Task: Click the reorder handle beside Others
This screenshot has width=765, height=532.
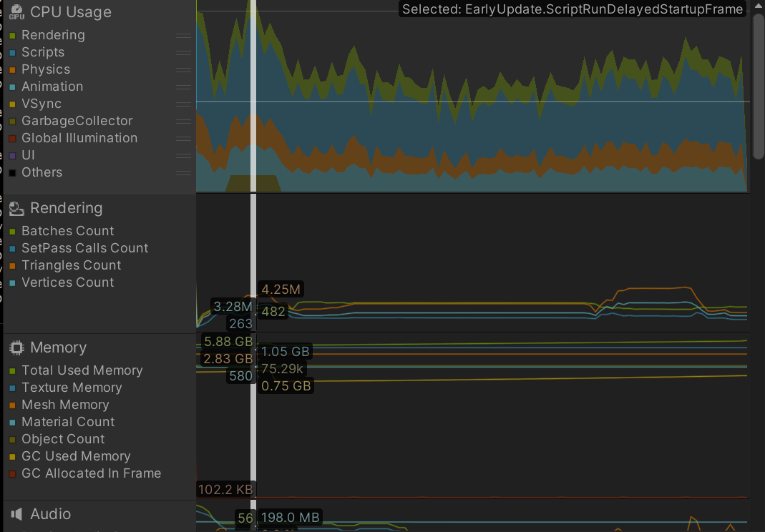Action: [x=183, y=172]
